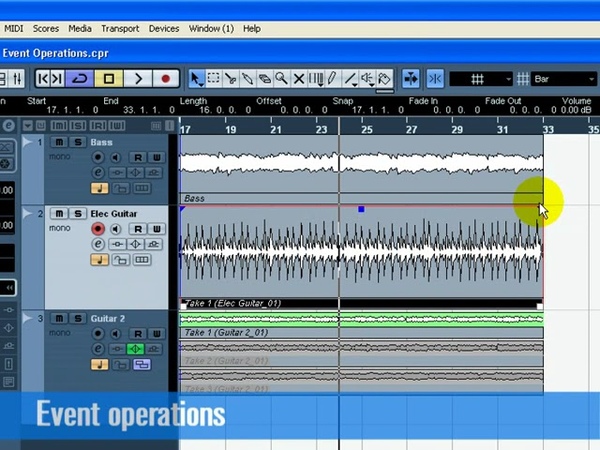Select the Draw pencil tool
Screen dimensions: 600x450
click(332, 79)
